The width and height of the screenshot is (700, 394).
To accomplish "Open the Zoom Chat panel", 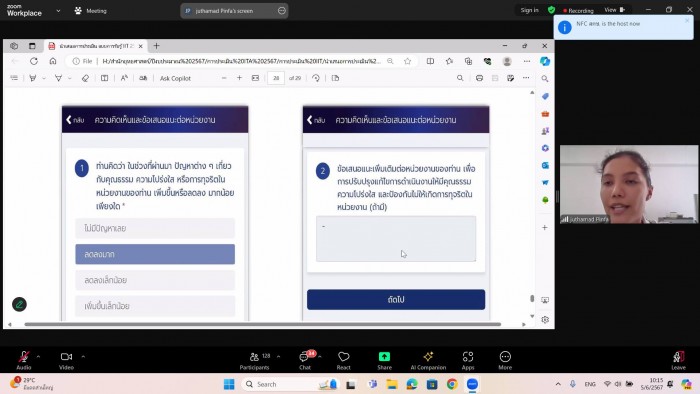I will [x=305, y=360].
